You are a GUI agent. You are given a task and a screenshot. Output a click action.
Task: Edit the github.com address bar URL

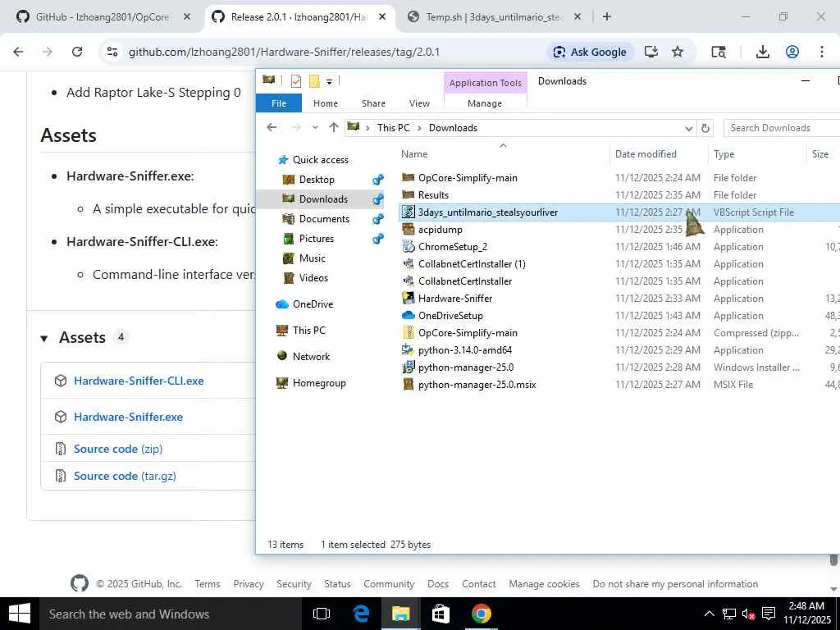(284, 52)
